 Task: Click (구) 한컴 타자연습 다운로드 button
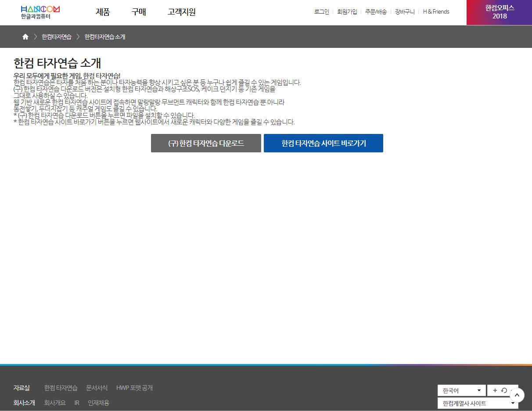[206, 143]
